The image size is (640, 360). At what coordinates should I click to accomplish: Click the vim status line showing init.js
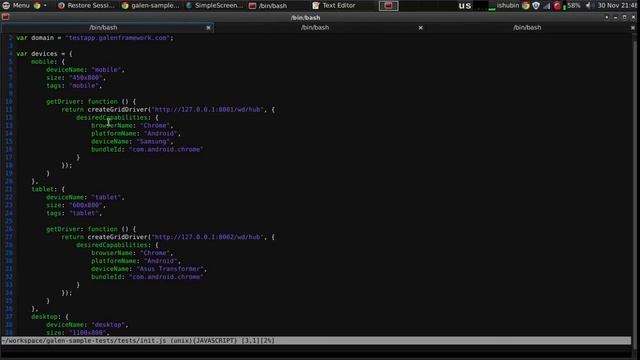pyautogui.click(x=316, y=340)
